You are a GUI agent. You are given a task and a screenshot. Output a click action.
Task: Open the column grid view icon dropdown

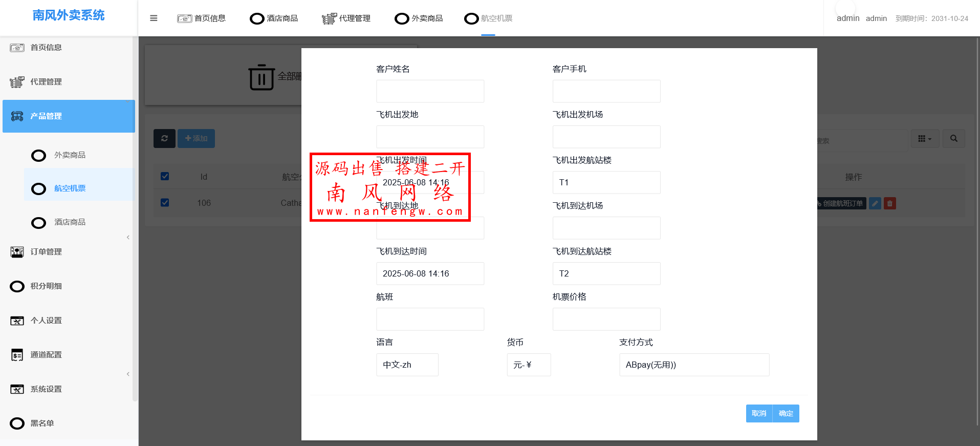point(924,138)
